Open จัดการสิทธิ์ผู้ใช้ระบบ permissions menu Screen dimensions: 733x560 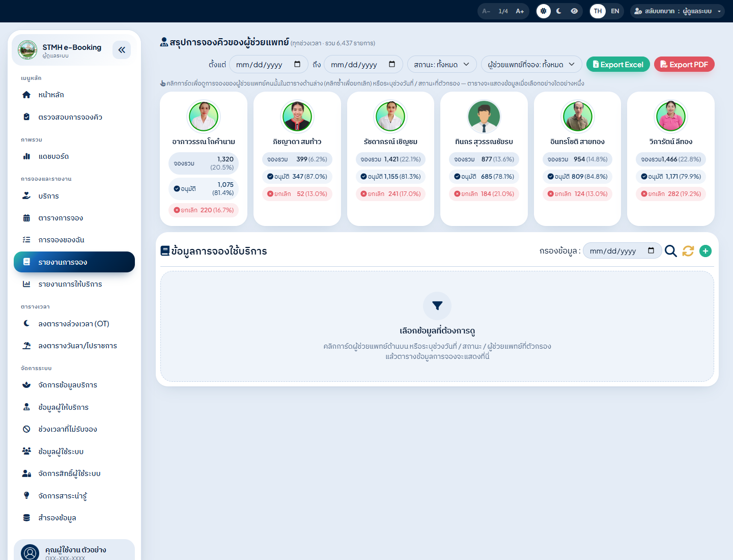click(x=74, y=473)
